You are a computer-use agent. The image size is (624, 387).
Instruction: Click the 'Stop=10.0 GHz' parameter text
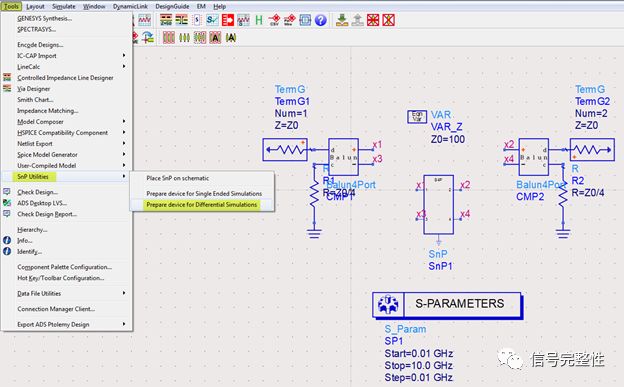418,366
